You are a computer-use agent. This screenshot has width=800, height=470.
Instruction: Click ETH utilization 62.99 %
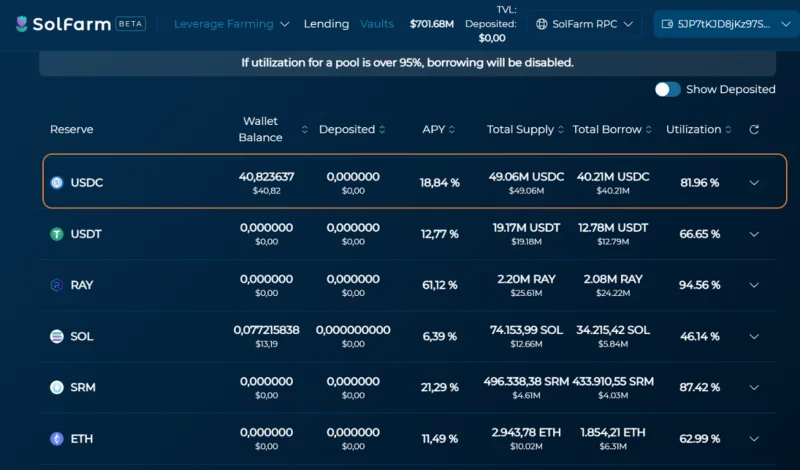point(699,439)
